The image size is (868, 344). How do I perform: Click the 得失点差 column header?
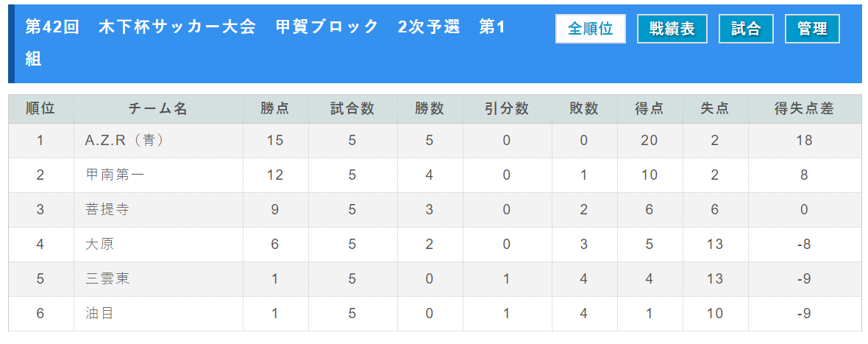(x=805, y=108)
